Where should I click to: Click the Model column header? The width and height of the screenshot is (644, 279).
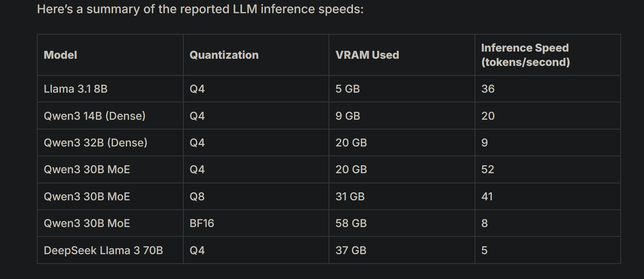pyautogui.click(x=61, y=55)
